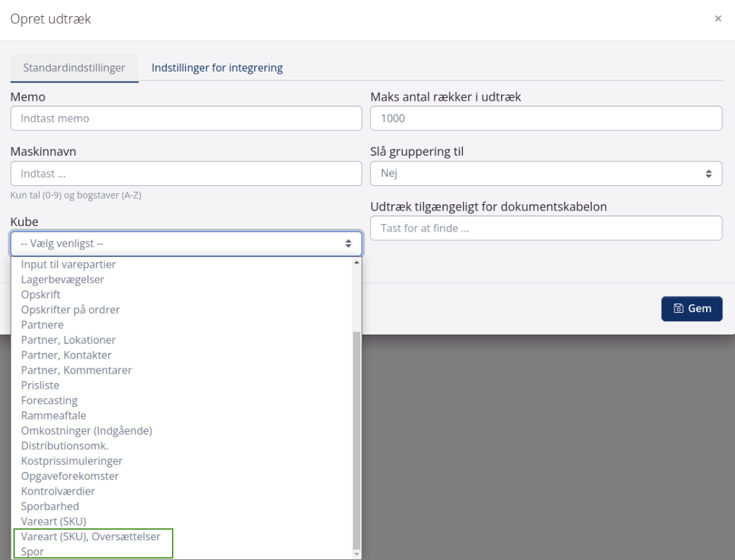Switch to Indstillinger for integrering tab
The width and height of the screenshot is (735, 560).
pos(217,68)
